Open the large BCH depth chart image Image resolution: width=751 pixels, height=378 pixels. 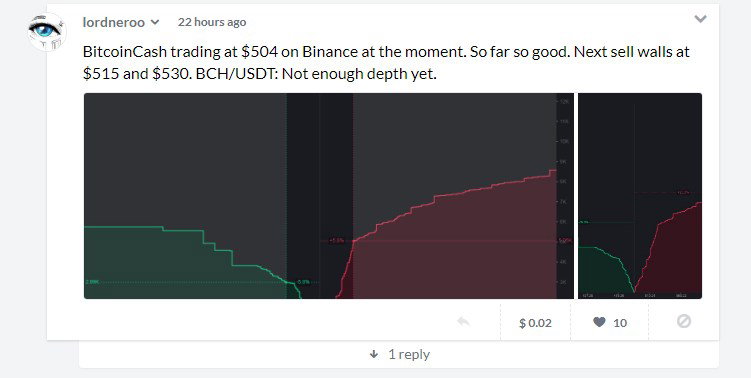[329, 196]
